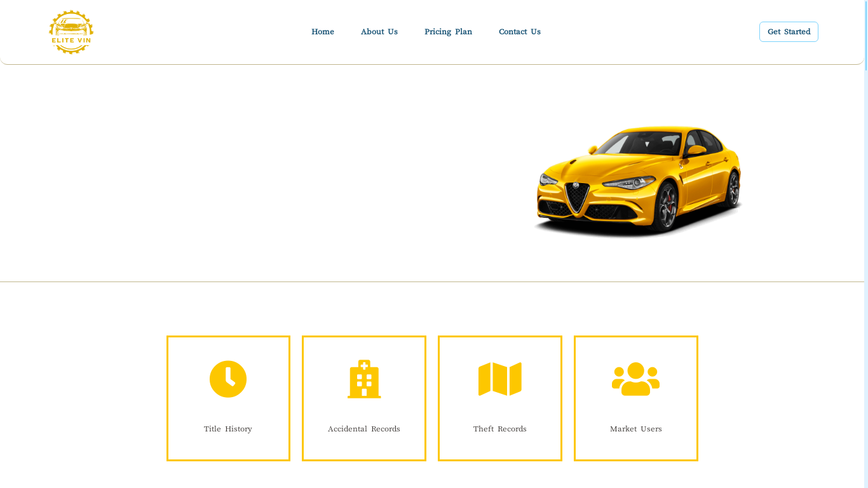The width and height of the screenshot is (868, 488).
Task: Open the About Us page
Action: 379,32
